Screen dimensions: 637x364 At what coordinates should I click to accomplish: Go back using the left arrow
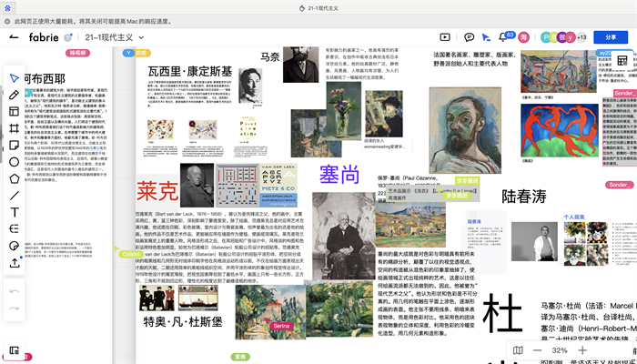pos(14,37)
